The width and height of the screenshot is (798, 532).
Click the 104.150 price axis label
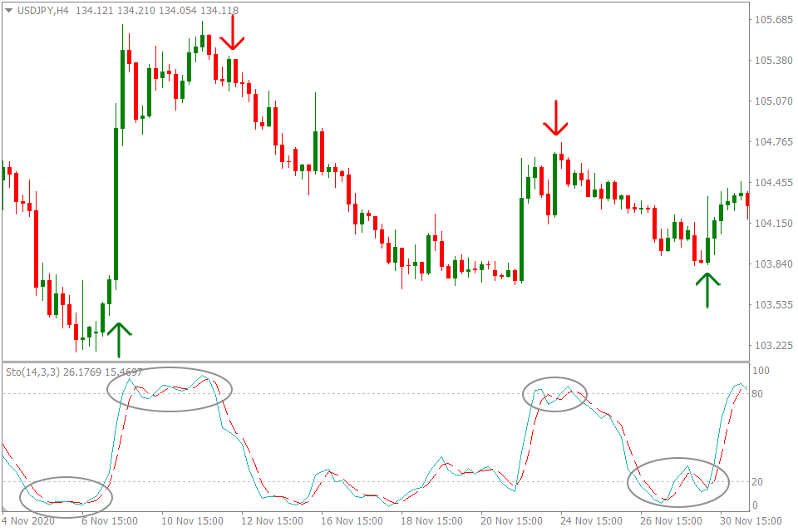774,224
